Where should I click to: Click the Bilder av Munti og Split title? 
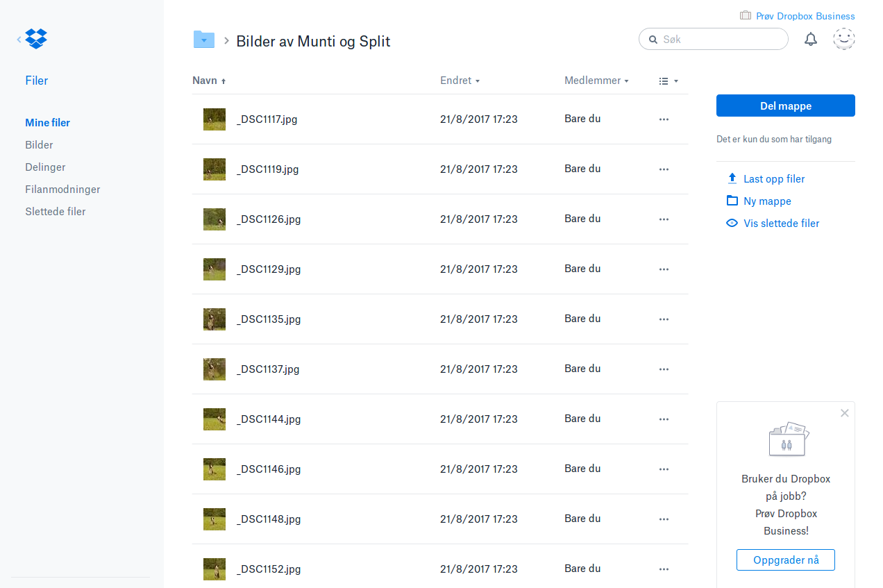tap(313, 41)
